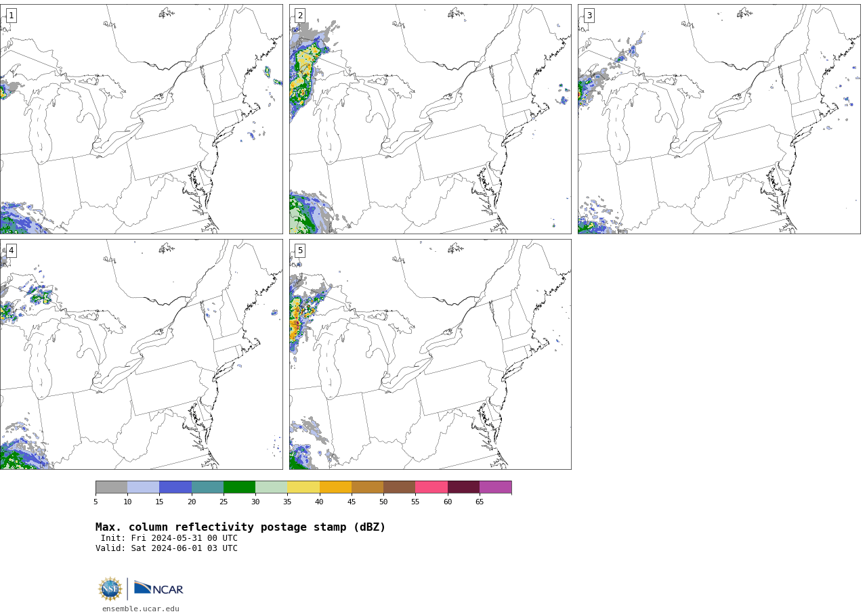Click the colorbar tick label 30
The width and height of the screenshot is (867, 616).
click(255, 502)
